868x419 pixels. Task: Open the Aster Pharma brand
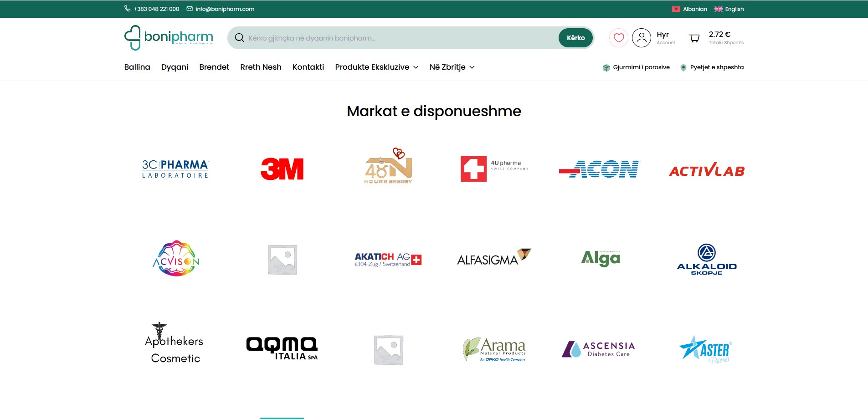[706, 350]
